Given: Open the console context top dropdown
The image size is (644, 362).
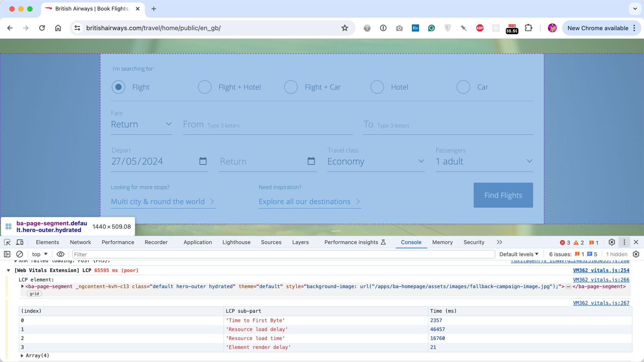Looking at the screenshot, I should [x=40, y=254].
